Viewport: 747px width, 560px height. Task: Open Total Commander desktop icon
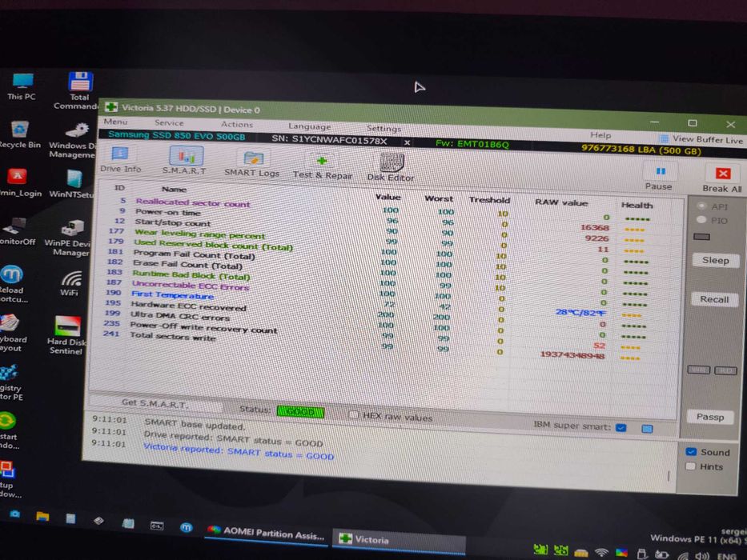(x=79, y=90)
